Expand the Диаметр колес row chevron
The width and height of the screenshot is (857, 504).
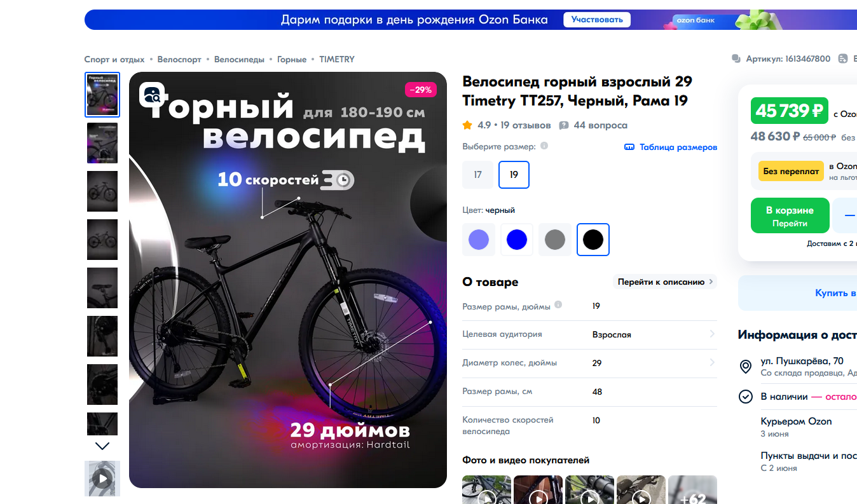point(711,363)
